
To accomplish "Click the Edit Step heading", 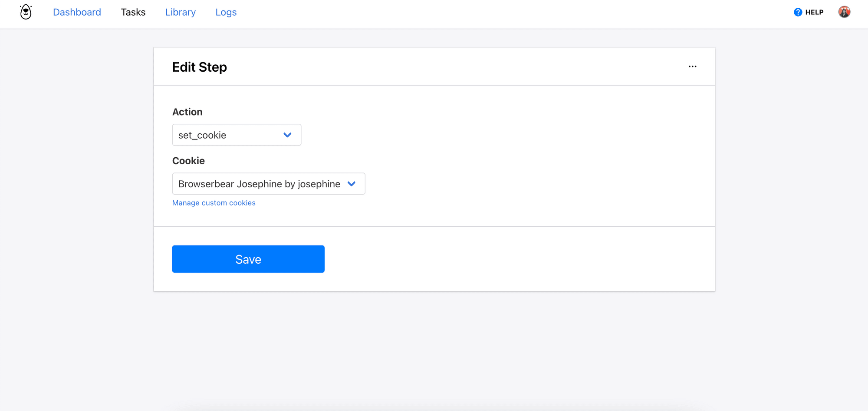I will (199, 66).
